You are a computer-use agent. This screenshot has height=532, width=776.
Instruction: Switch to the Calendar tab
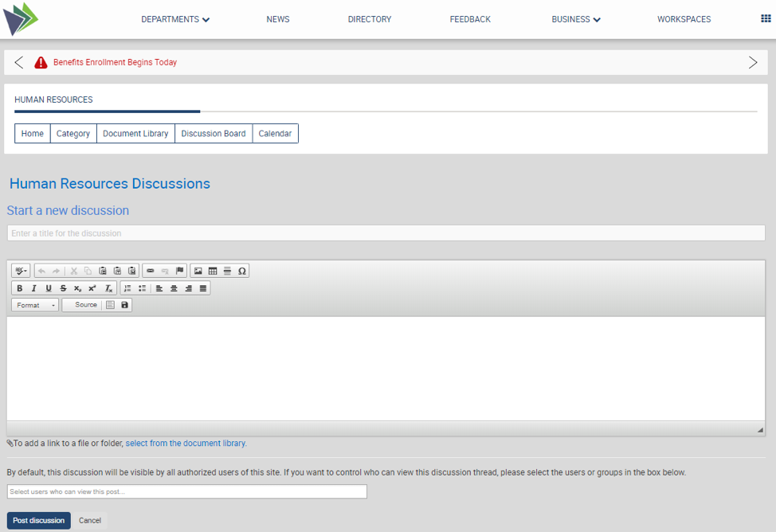(275, 134)
